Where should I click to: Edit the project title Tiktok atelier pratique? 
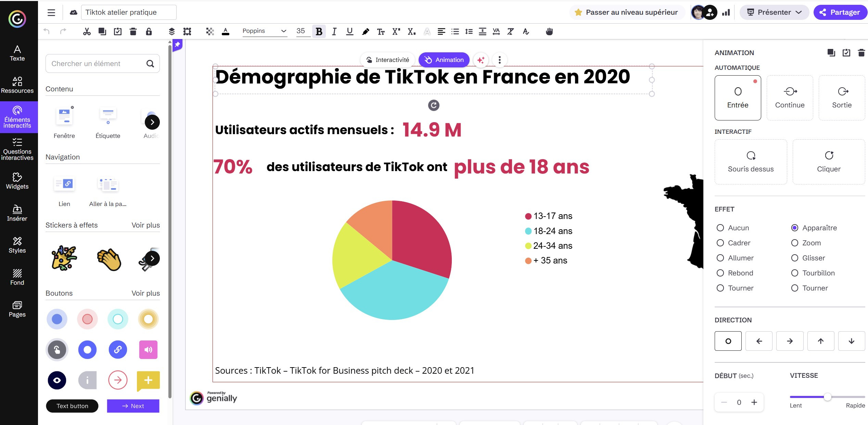pos(129,12)
